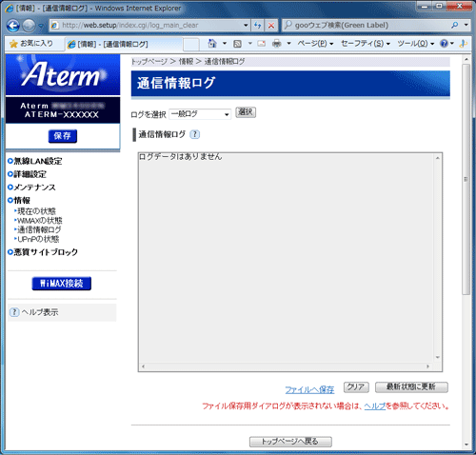This screenshot has width=476, height=455.
Task: Open the 一般ログ log selection dropdown
Action: click(200, 114)
